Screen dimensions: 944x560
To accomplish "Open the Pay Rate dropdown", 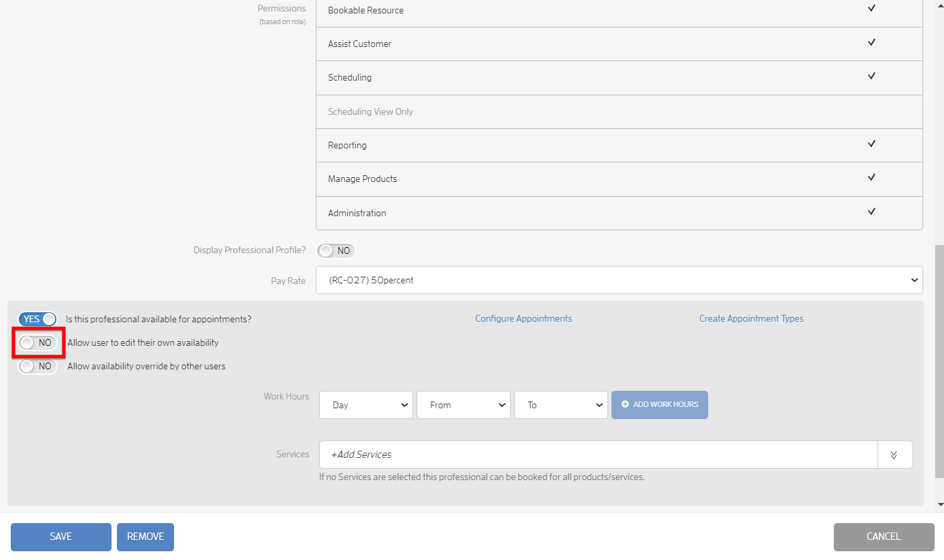I will (619, 280).
